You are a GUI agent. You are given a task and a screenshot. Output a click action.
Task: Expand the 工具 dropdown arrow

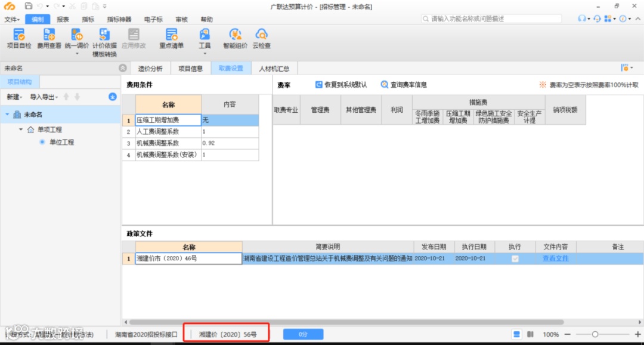(205, 54)
